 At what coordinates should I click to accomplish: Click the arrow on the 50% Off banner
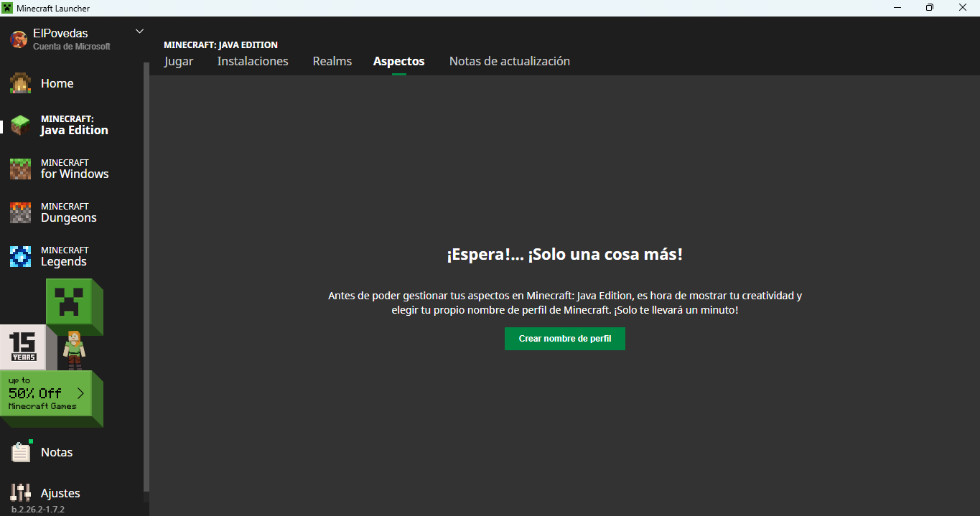(x=80, y=393)
